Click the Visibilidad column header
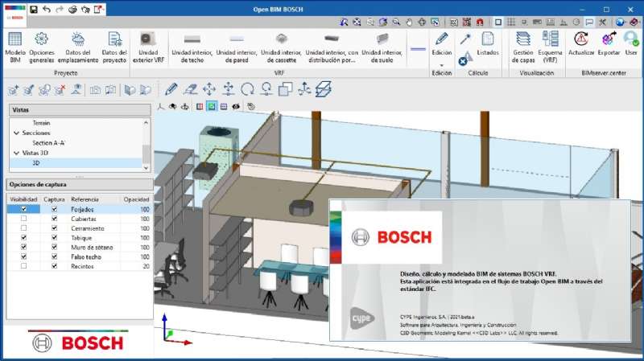 pos(23,199)
